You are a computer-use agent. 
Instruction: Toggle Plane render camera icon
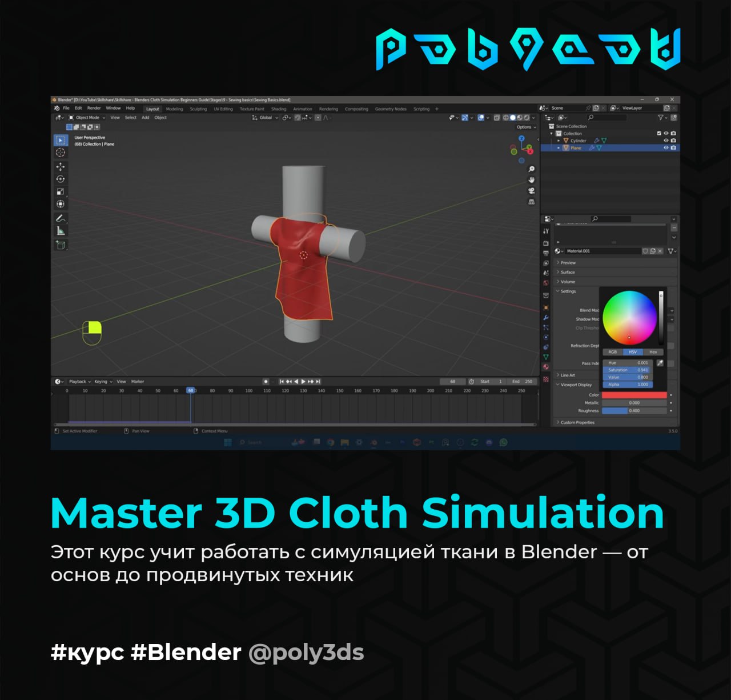(673, 148)
